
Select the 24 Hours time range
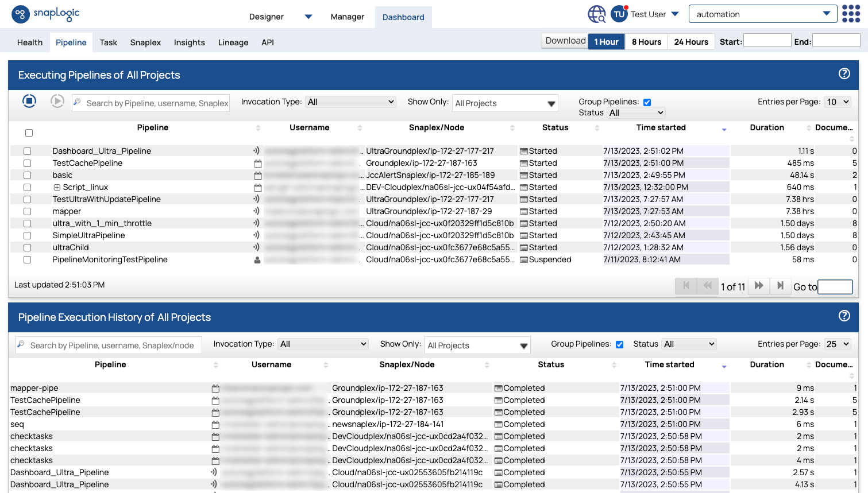click(x=691, y=41)
